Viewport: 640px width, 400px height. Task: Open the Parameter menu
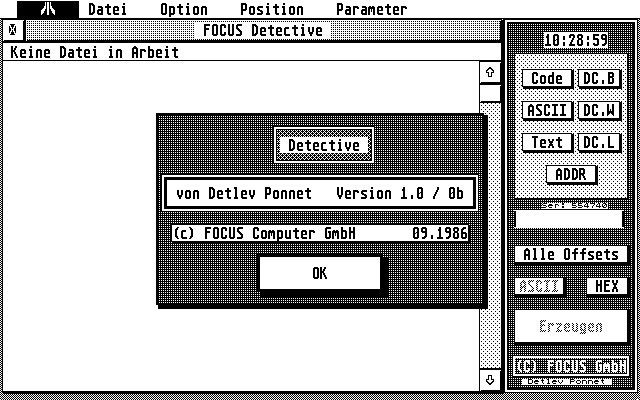click(x=371, y=9)
